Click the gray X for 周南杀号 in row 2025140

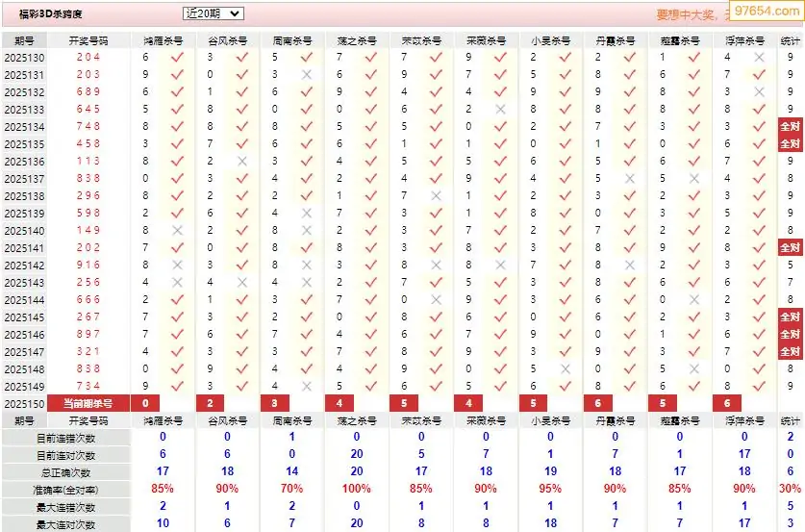[x=307, y=231]
